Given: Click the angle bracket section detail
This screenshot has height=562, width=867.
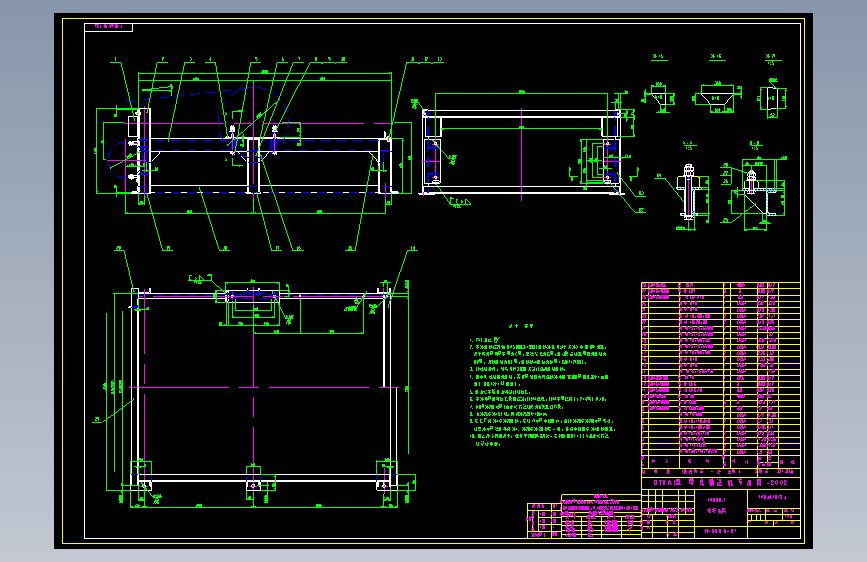Looking at the screenshot, I should (753, 192).
